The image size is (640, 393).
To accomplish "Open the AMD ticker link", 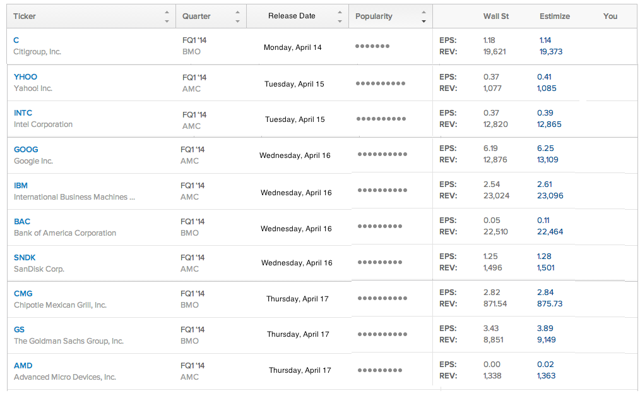I will pyautogui.click(x=23, y=366).
